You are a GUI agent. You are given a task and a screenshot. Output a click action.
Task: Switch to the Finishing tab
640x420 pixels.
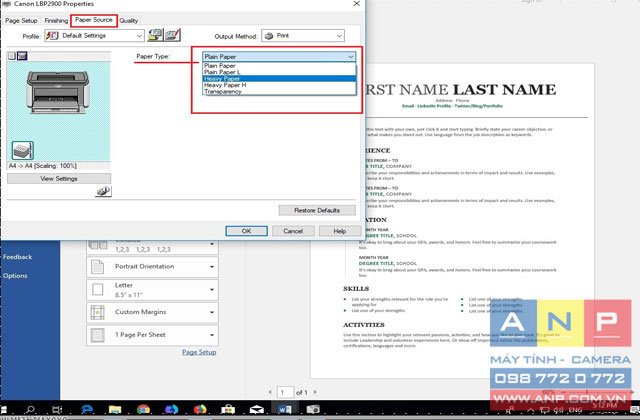coord(56,20)
